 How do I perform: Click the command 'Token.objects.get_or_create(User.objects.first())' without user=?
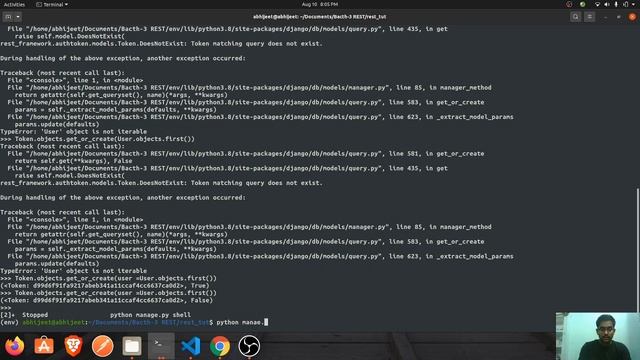pos(104,139)
